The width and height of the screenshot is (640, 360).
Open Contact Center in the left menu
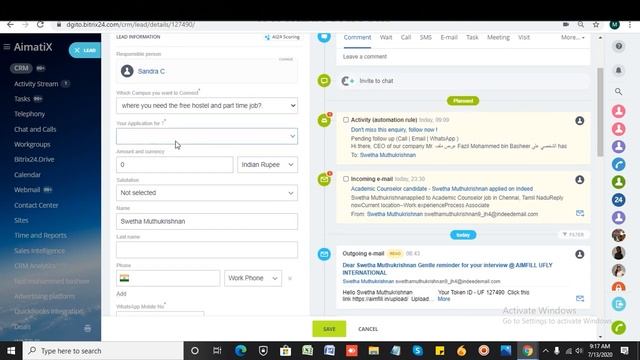36,205
